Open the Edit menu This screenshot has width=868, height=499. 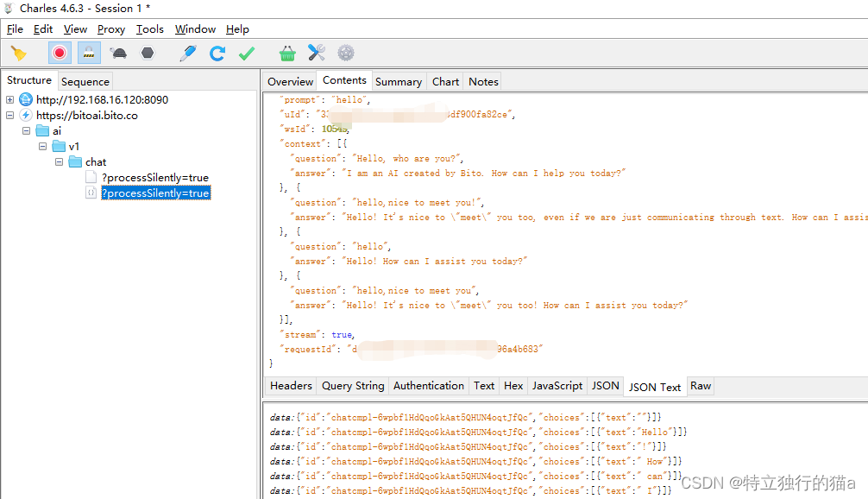[x=42, y=29]
